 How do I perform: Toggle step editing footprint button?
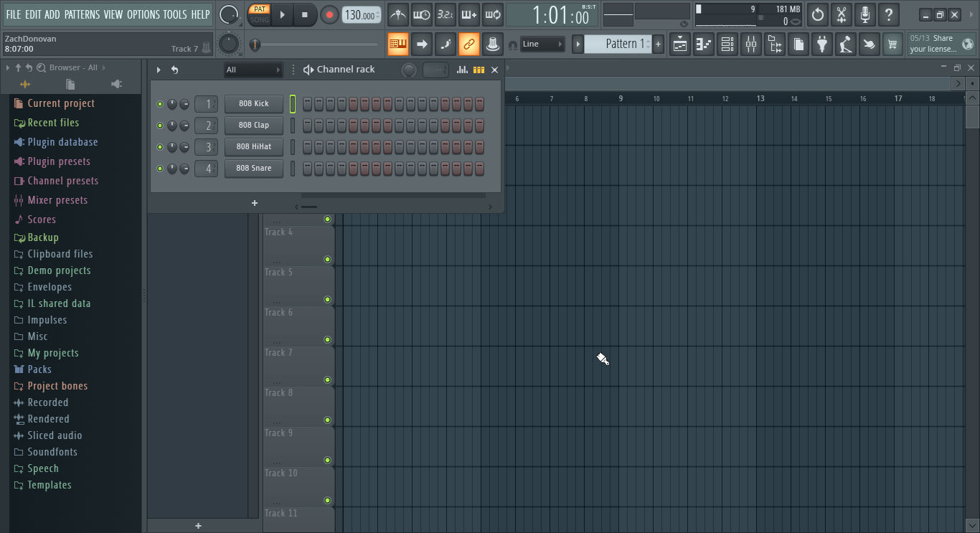446,44
